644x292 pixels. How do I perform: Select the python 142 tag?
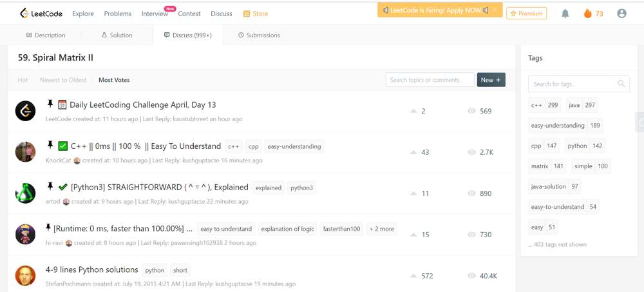(x=585, y=146)
